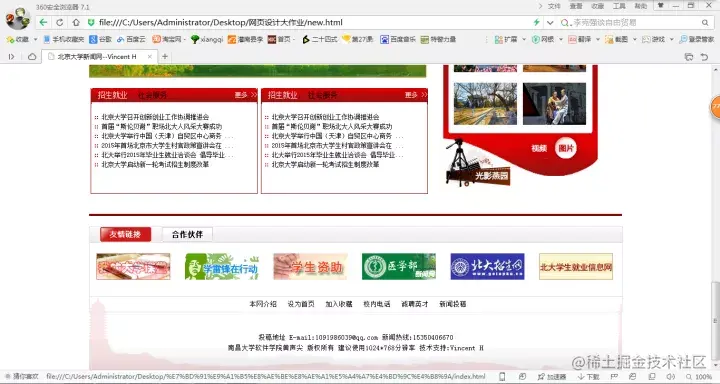Go back with the green arrow
720x384 pixels.
point(43,22)
